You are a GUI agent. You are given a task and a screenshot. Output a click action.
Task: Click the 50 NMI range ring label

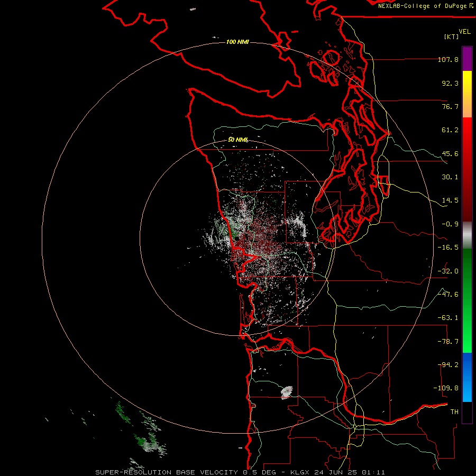(237, 140)
